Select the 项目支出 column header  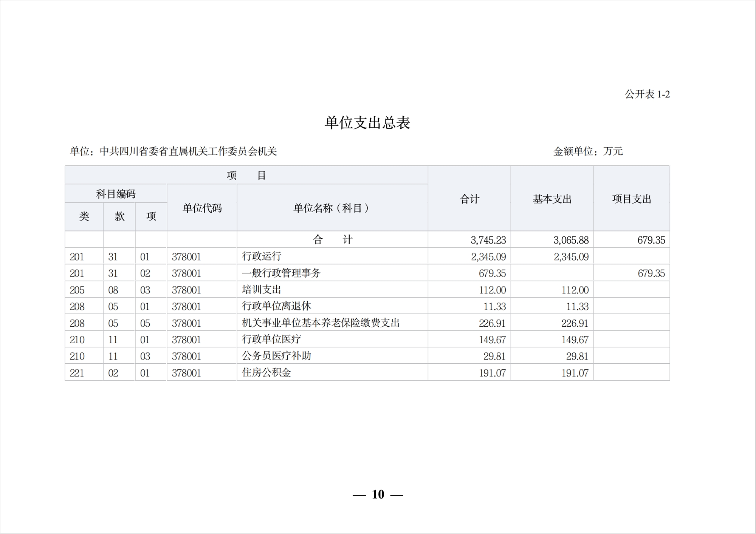coord(632,199)
